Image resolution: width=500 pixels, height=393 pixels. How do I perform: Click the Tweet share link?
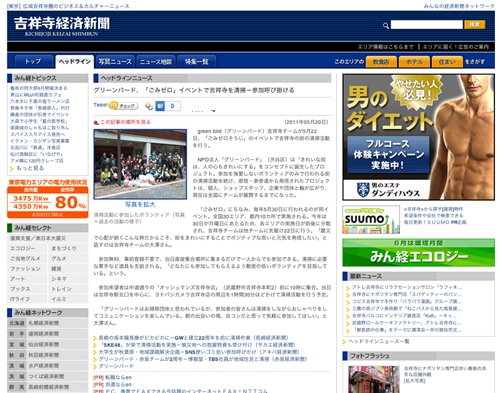tap(100, 105)
